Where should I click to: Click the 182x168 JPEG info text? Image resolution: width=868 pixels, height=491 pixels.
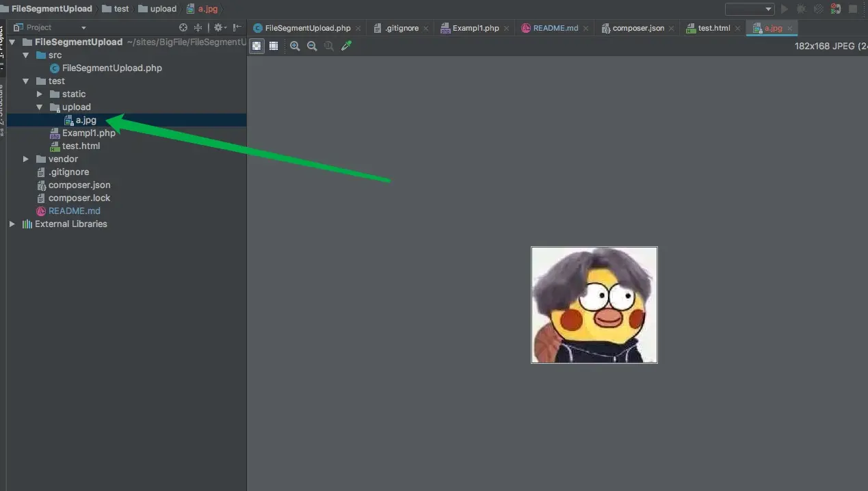point(831,46)
